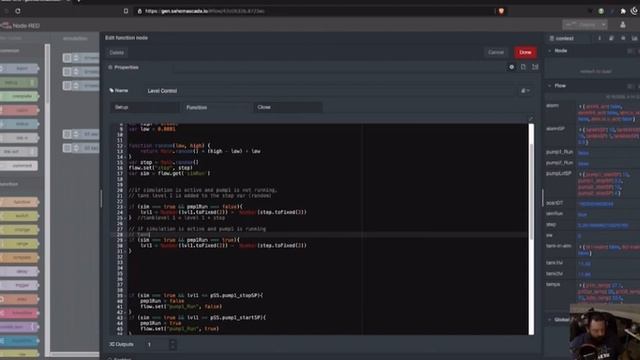Select the change node in palette
Screen dimensions: 640x360
pyautogui.click(x=20, y=230)
